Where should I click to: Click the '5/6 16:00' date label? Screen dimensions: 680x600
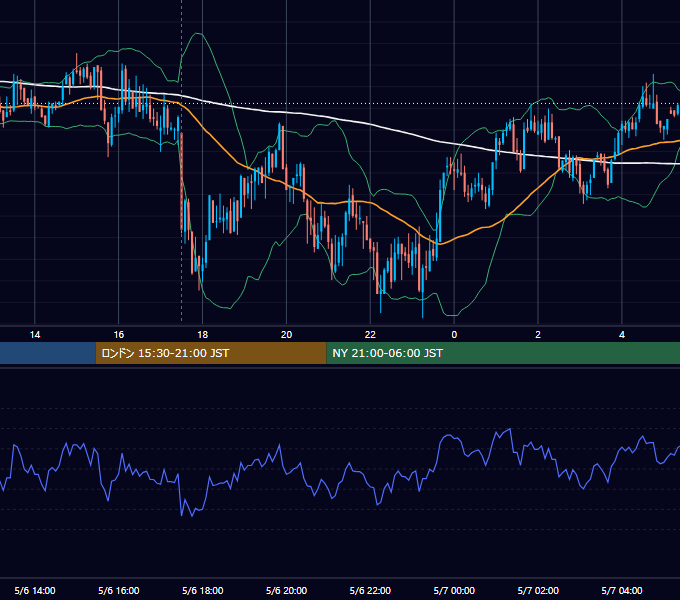click(118, 590)
